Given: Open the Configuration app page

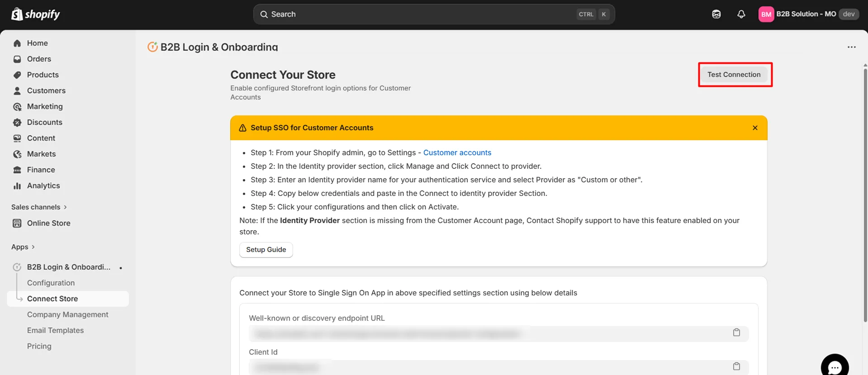Looking at the screenshot, I should 51,283.
